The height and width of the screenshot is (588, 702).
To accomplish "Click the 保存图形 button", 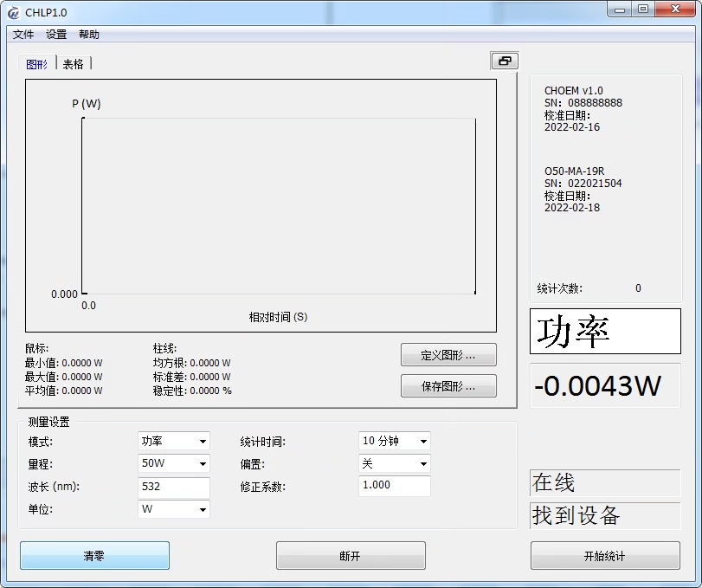I will 448,386.
